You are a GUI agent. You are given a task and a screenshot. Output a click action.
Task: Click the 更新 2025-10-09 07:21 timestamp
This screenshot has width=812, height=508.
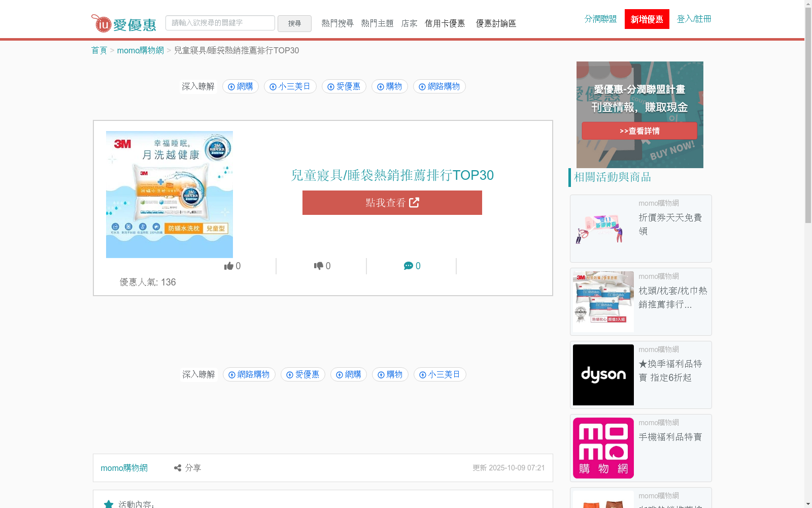point(509,468)
